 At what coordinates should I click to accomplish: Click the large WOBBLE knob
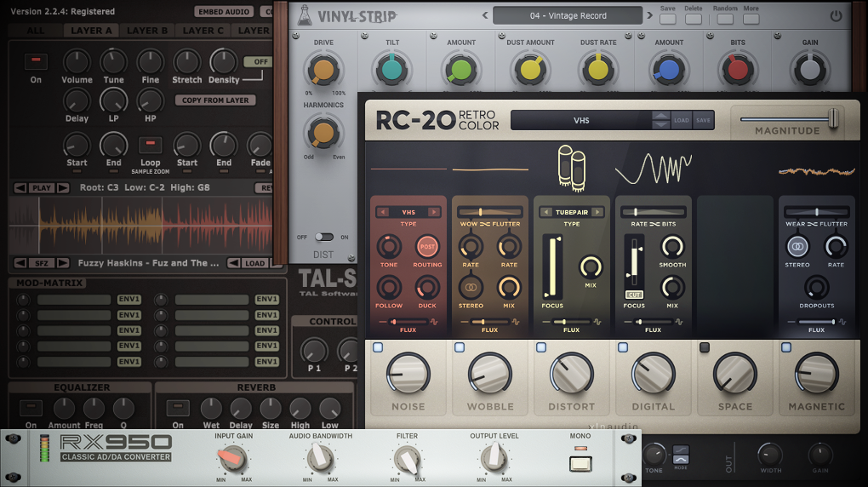click(490, 374)
